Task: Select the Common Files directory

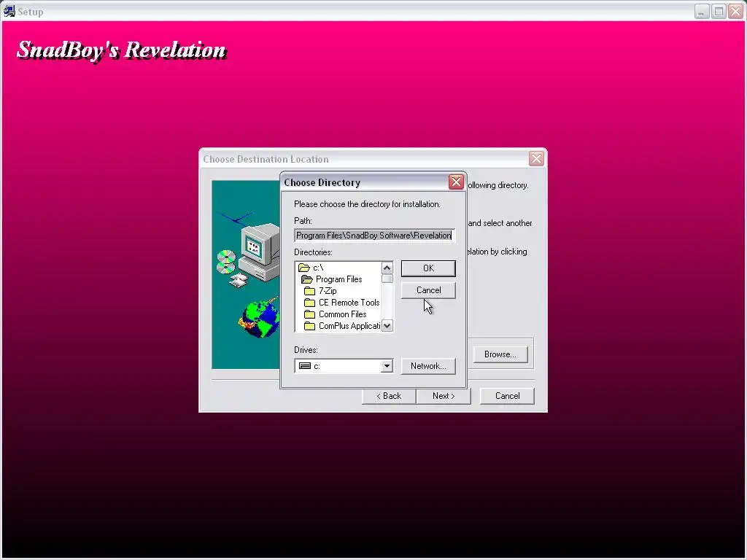Action: tap(338, 314)
